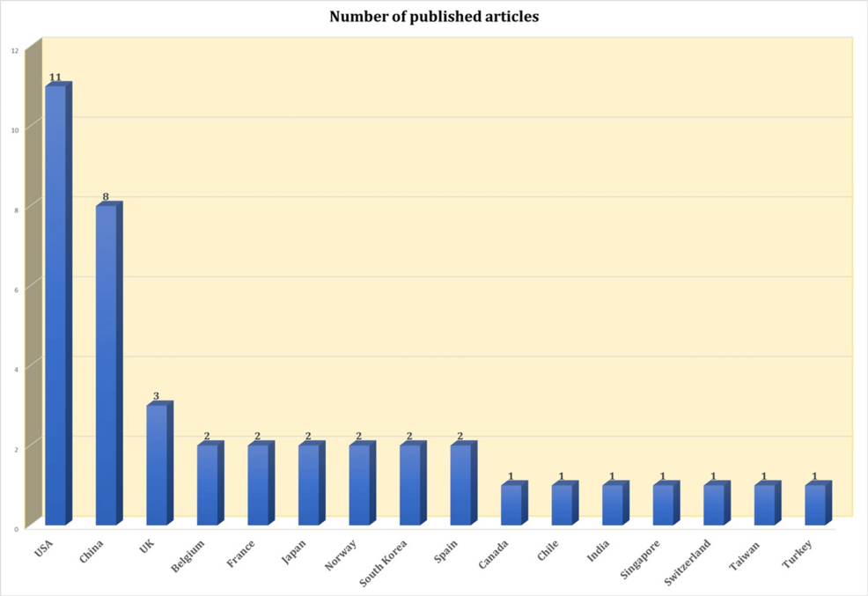Select the France bar
This screenshot has height=596, width=868.
pyautogui.click(x=258, y=484)
